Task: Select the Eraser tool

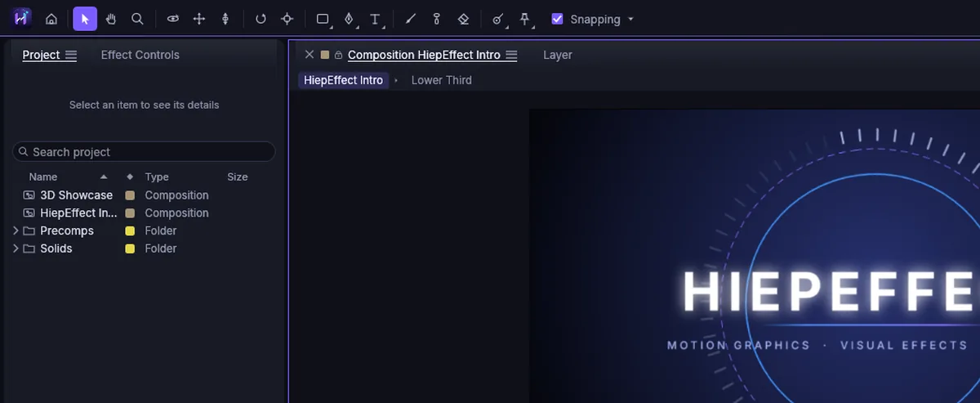Action: (x=463, y=19)
